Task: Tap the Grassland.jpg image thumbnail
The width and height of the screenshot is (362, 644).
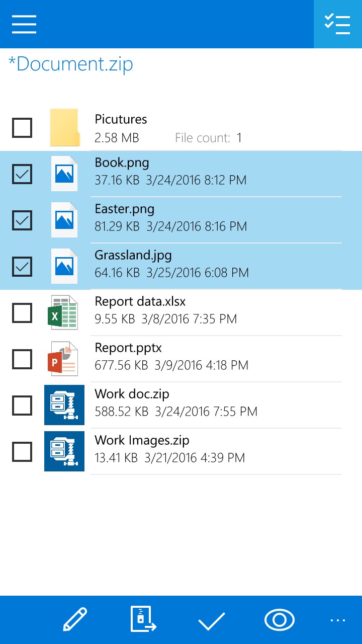Action: (64, 266)
